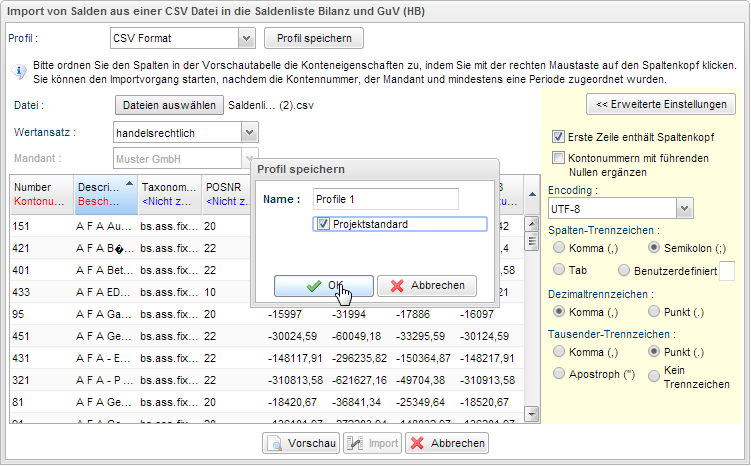Click the Vorschau preview document icon
Image resolution: width=751 pixels, height=466 pixels.
click(274, 443)
